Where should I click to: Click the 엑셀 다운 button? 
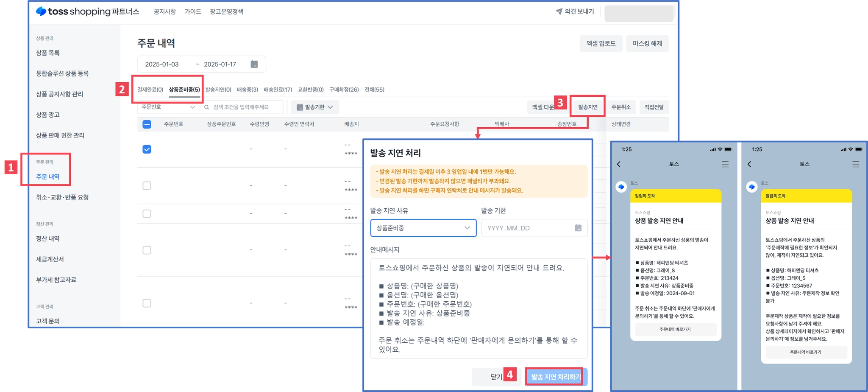[x=543, y=107]
